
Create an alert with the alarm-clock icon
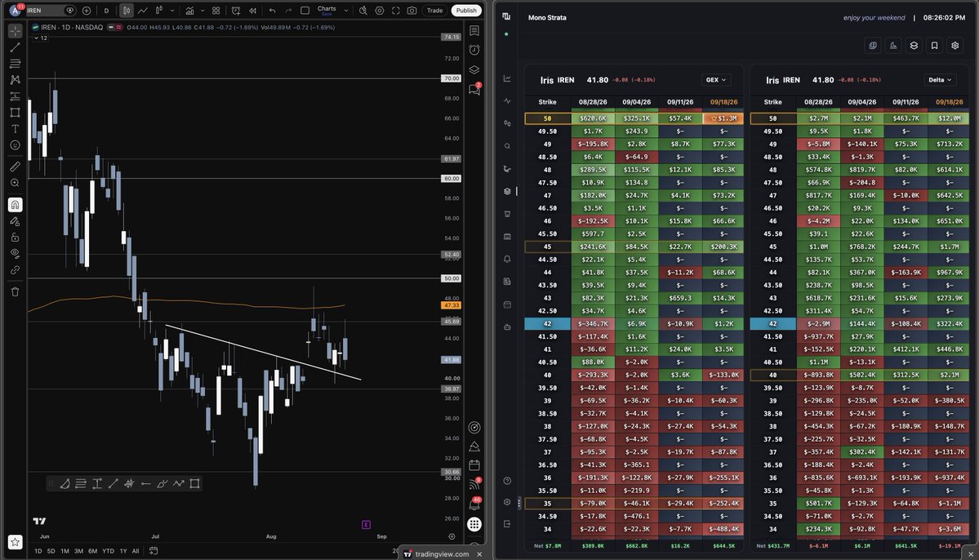click(236, 11)
